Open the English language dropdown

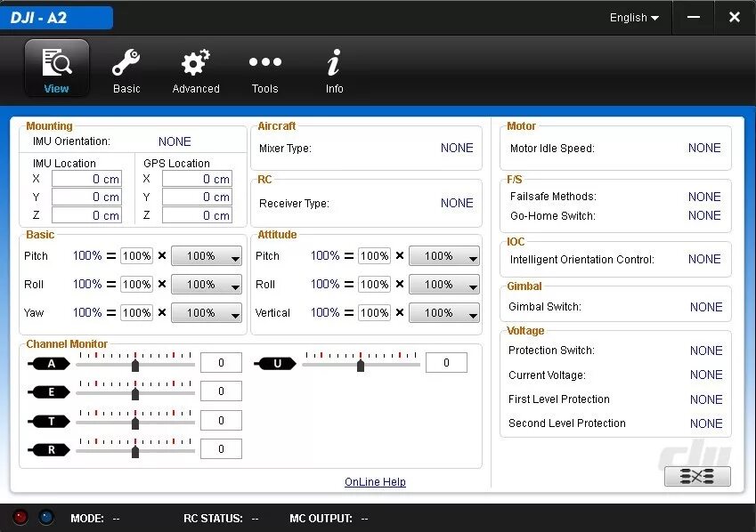click(x=633, y=18)
